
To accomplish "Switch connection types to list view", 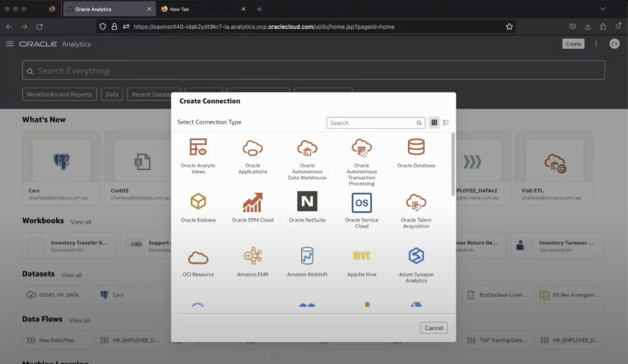I will coord(446,123).
